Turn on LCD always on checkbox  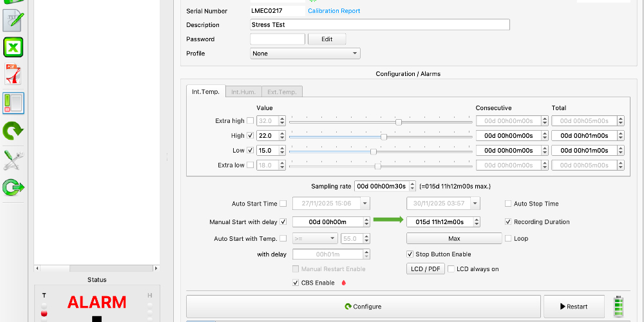tap(451, 269)
